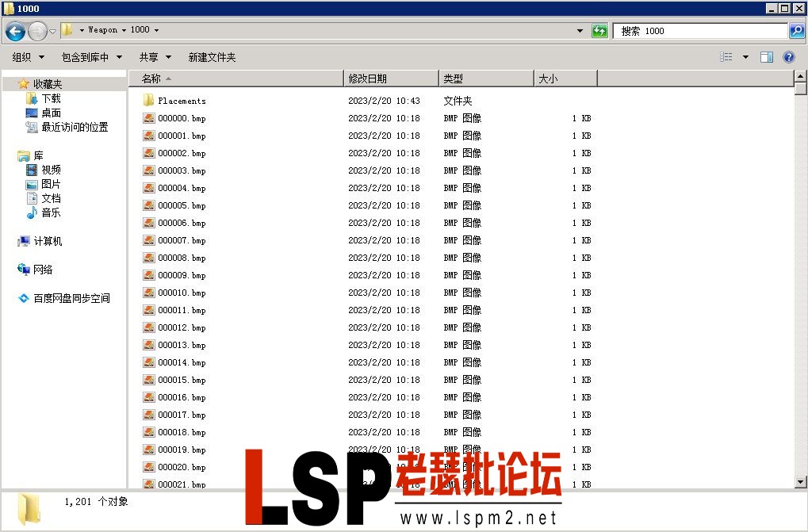Click the 修改日期 column header to sort

pyautogui.click(x=370, y=78)
